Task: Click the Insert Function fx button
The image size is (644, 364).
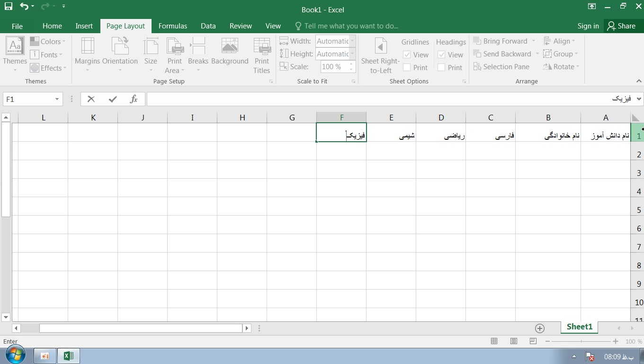Action: tap(134, 99)
